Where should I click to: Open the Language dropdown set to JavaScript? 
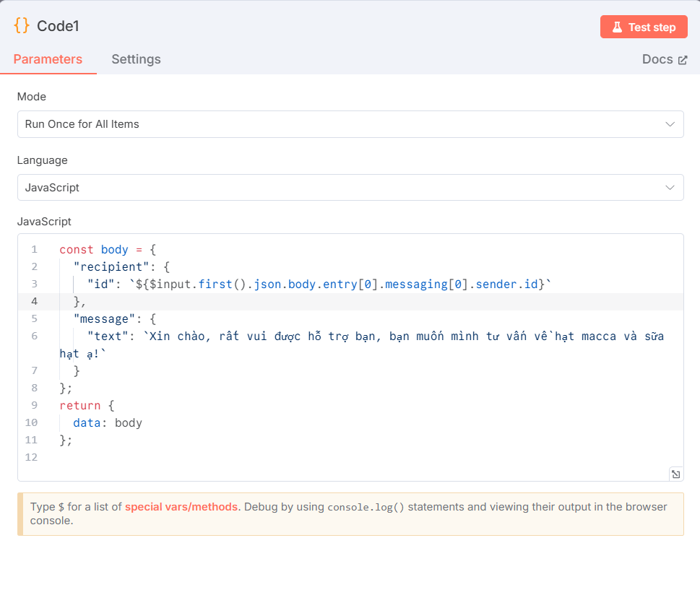350,188
